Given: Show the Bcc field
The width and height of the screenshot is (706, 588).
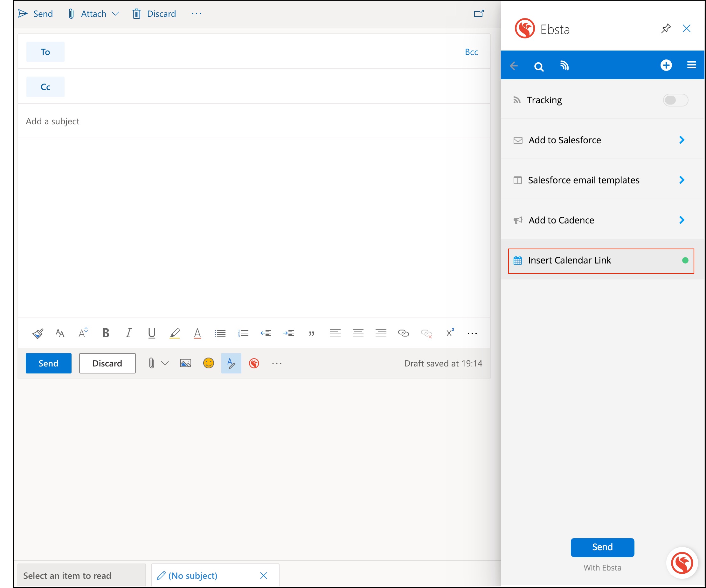Looking at the screenshot, I should point(471,52).
